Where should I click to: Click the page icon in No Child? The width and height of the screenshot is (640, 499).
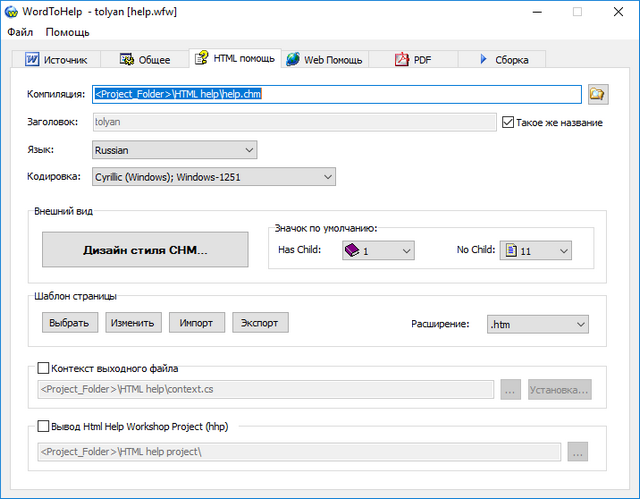pyautogui.click(x=508, y=251)
